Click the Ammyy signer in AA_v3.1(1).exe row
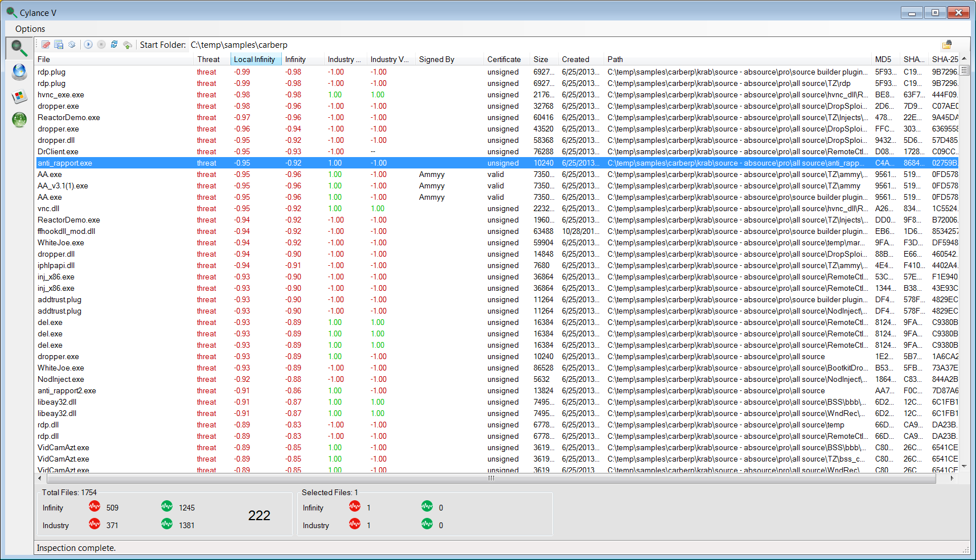 (x=432, y=186)
